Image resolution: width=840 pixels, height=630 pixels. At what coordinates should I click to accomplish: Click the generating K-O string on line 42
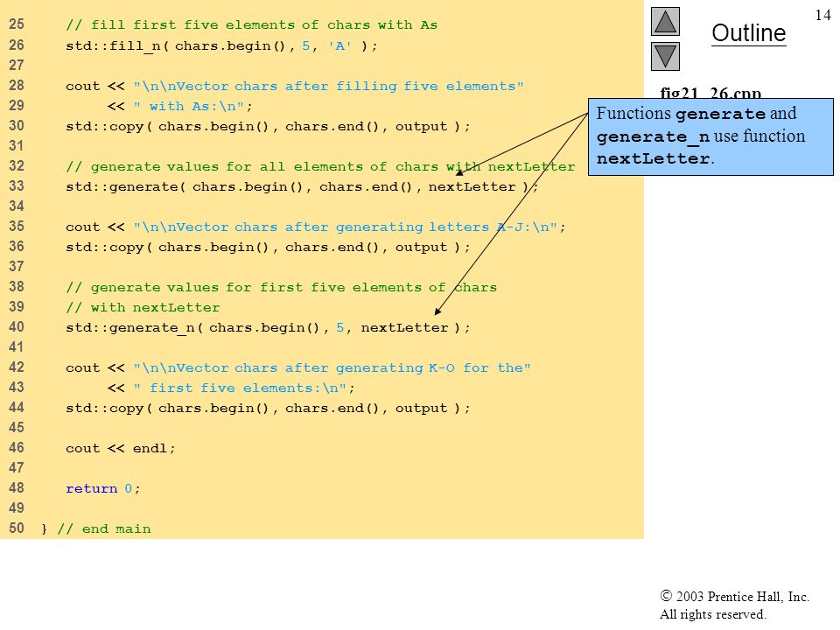(332, 368)
